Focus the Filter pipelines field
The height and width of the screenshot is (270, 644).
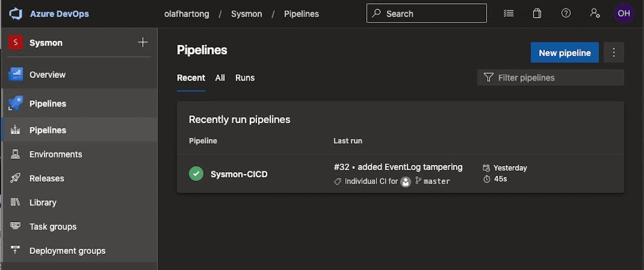click(551, 78)
